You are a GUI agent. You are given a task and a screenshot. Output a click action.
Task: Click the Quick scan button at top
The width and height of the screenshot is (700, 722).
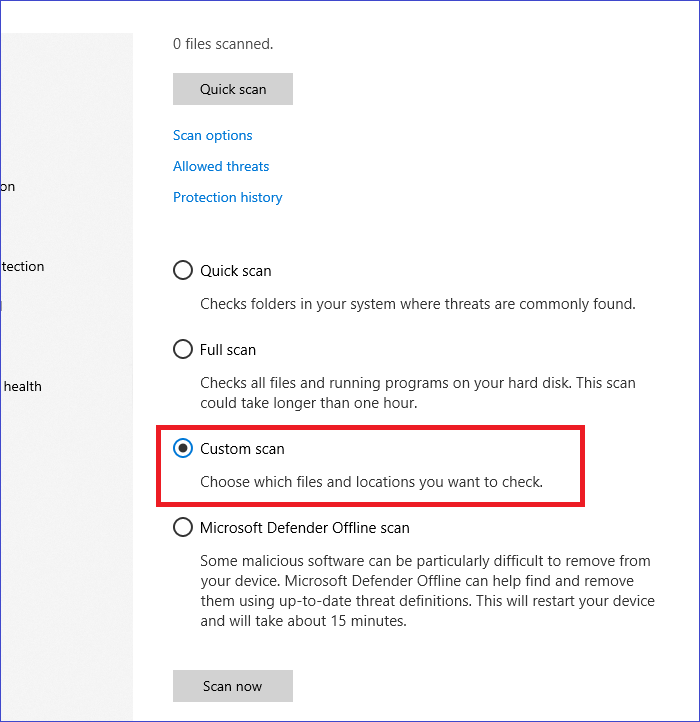tap(232, 89)
